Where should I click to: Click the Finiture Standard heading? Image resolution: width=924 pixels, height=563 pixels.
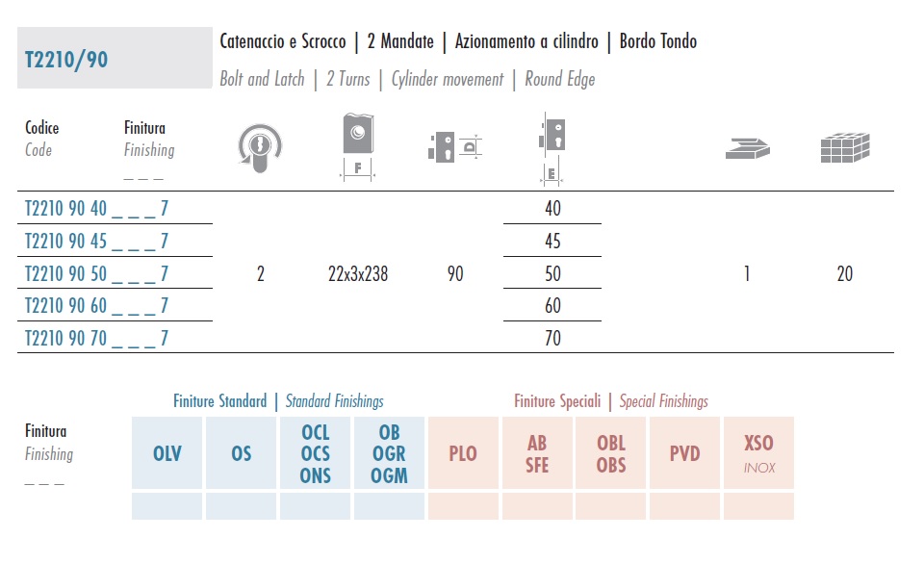[x=219, y=401]
